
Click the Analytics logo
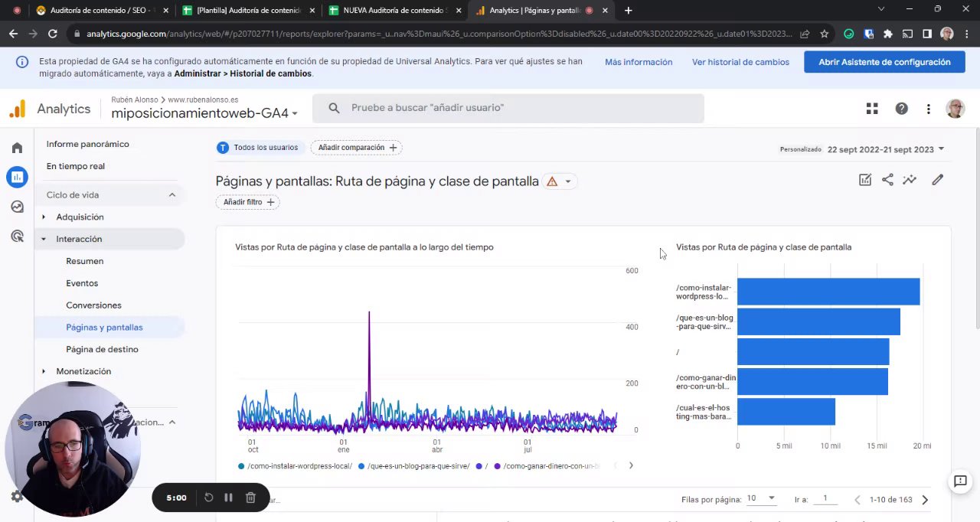click(50, 109)
